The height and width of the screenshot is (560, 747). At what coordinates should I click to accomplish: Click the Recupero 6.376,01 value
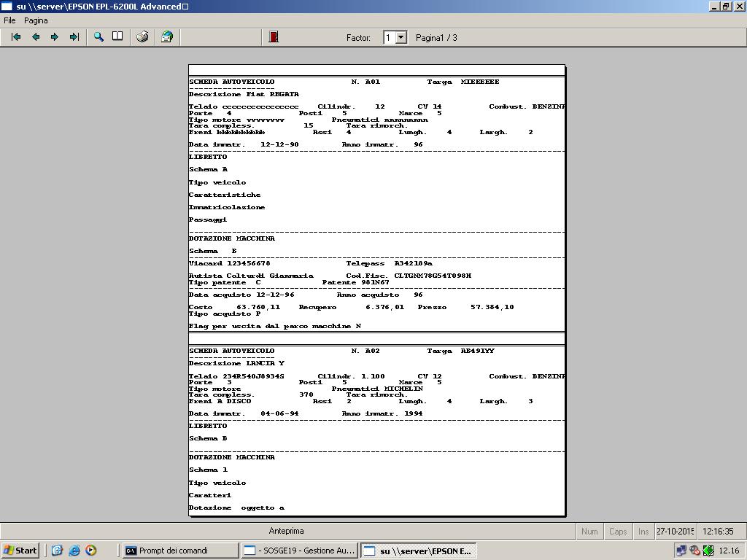click(x=352, y=307)
